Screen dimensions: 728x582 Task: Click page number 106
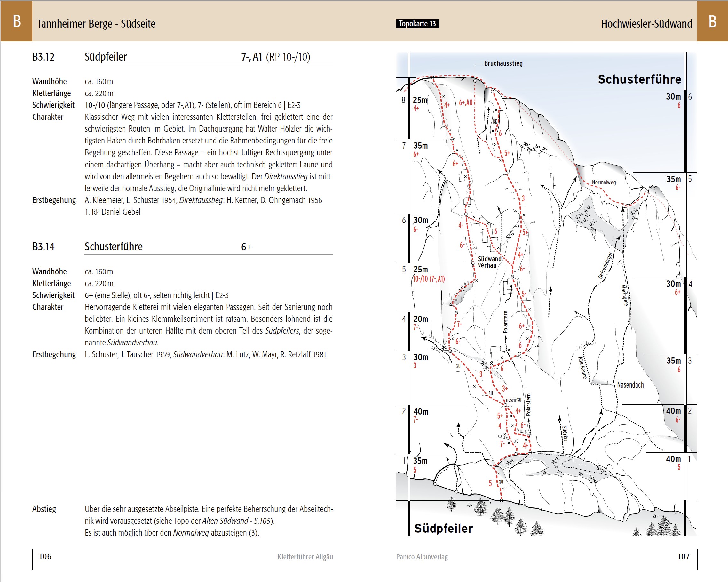[45, 556]
